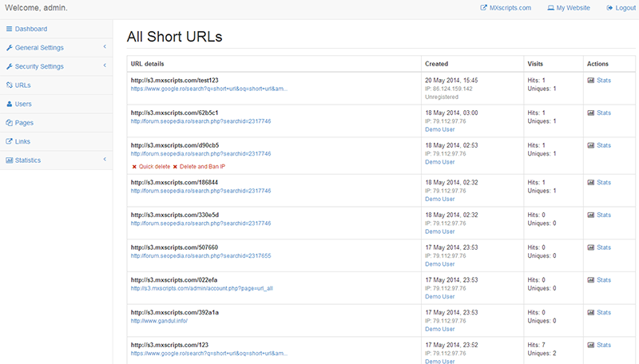Click the Logout link

click(625, 8)
